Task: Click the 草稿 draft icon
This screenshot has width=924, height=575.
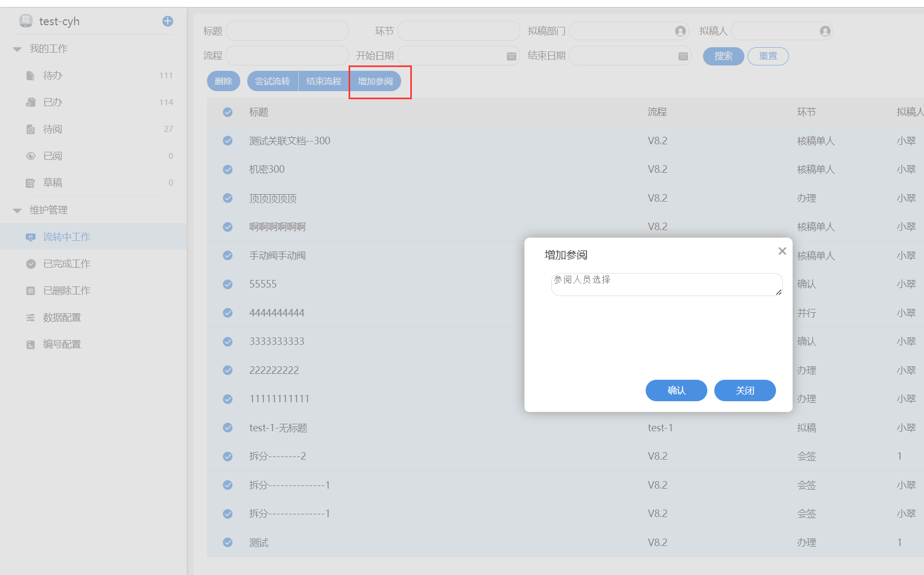Action: [x=31, y=183]
